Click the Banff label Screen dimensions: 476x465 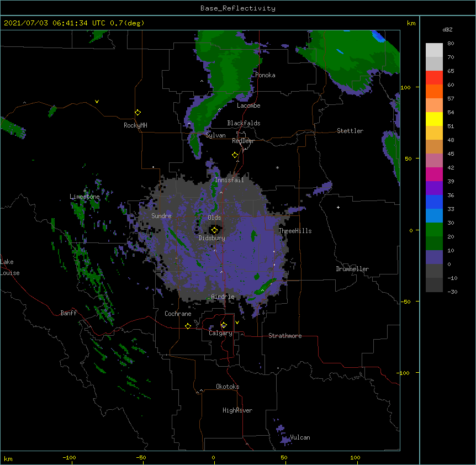pos(68,313)
